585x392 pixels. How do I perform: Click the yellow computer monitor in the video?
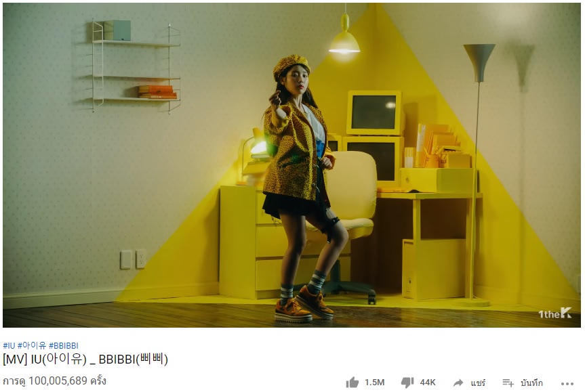click(375, 113)
